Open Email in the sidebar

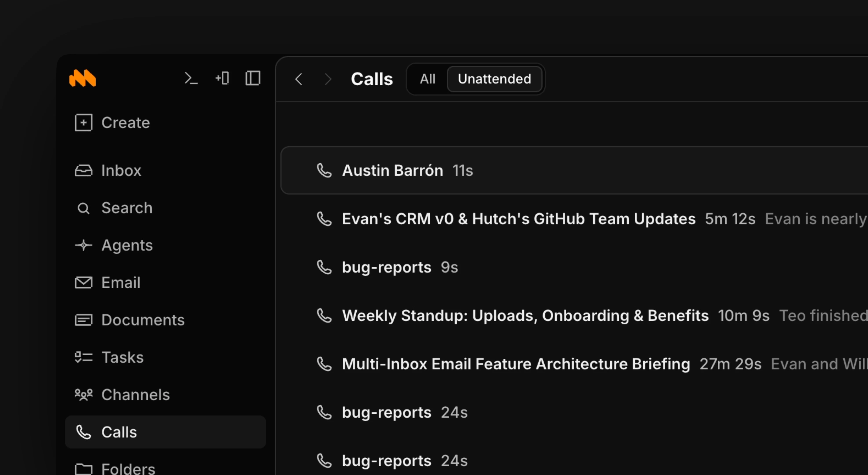[165, 283]
